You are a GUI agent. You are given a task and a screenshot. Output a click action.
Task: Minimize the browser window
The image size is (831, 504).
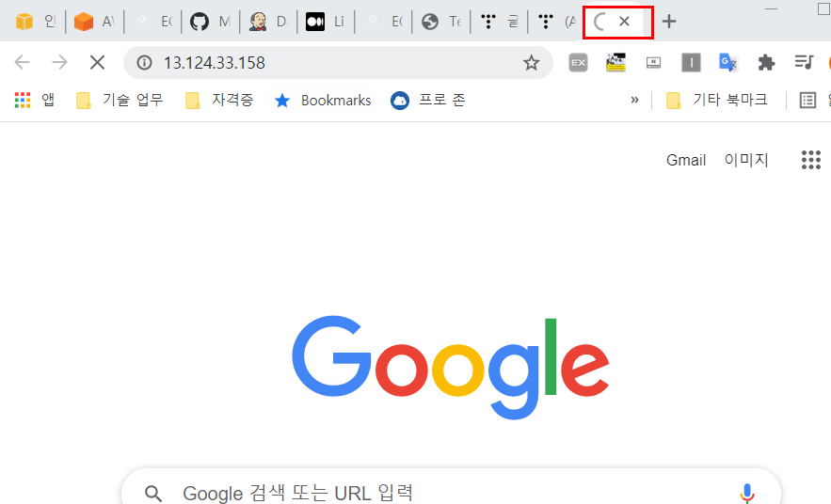(x=771, y=9)
